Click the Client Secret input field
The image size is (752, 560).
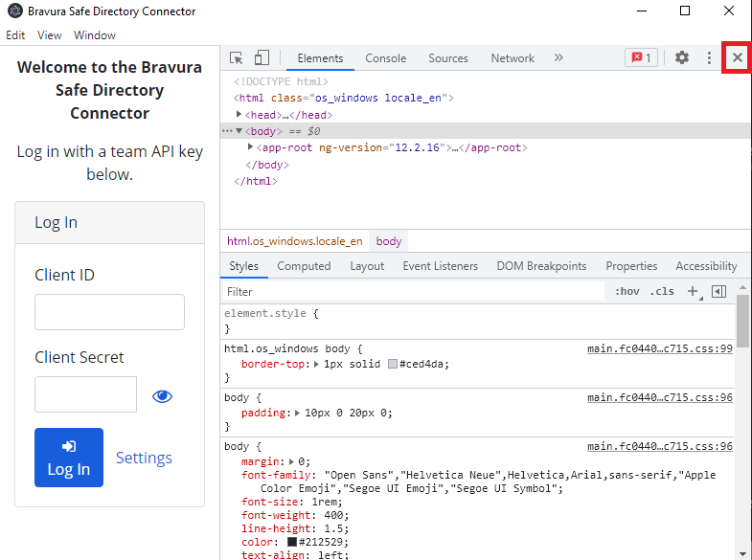(x=85, y=394)
